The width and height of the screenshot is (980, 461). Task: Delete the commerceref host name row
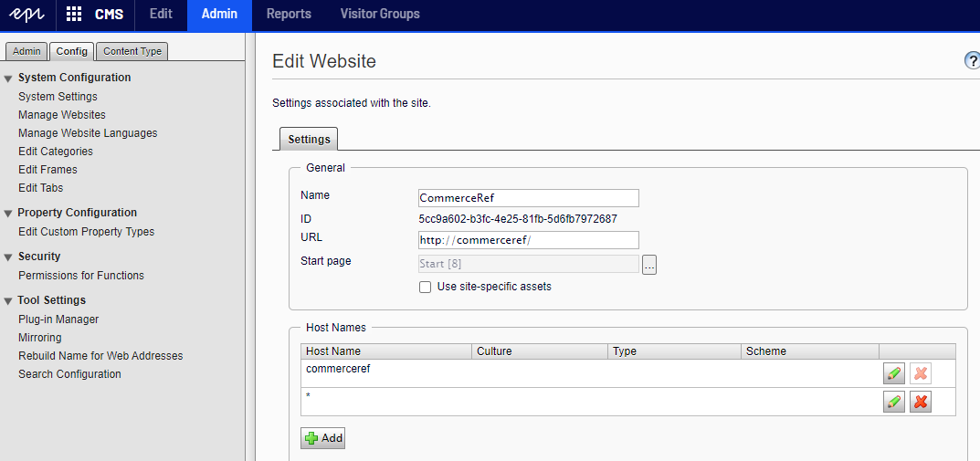tap(921, 373)
